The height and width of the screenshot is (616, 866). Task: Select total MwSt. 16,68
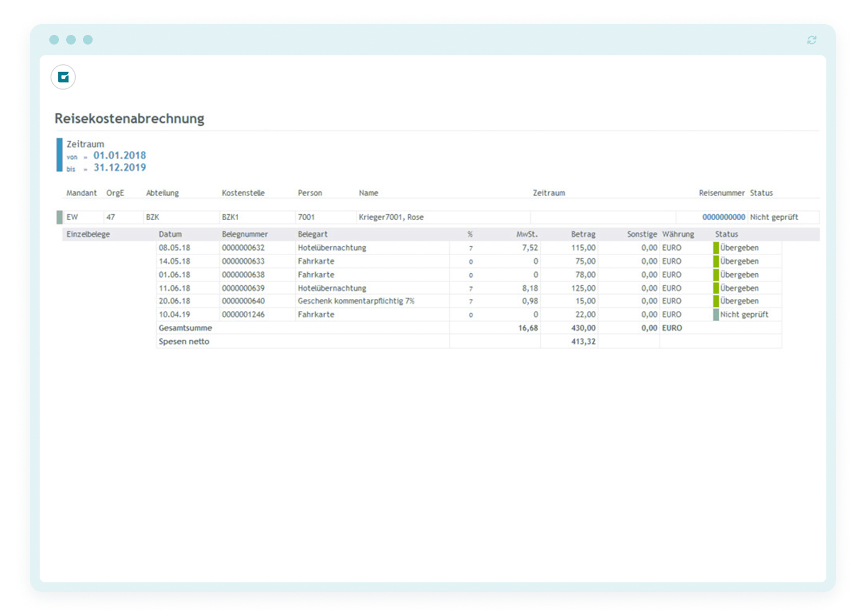click(x=528, y=328)
